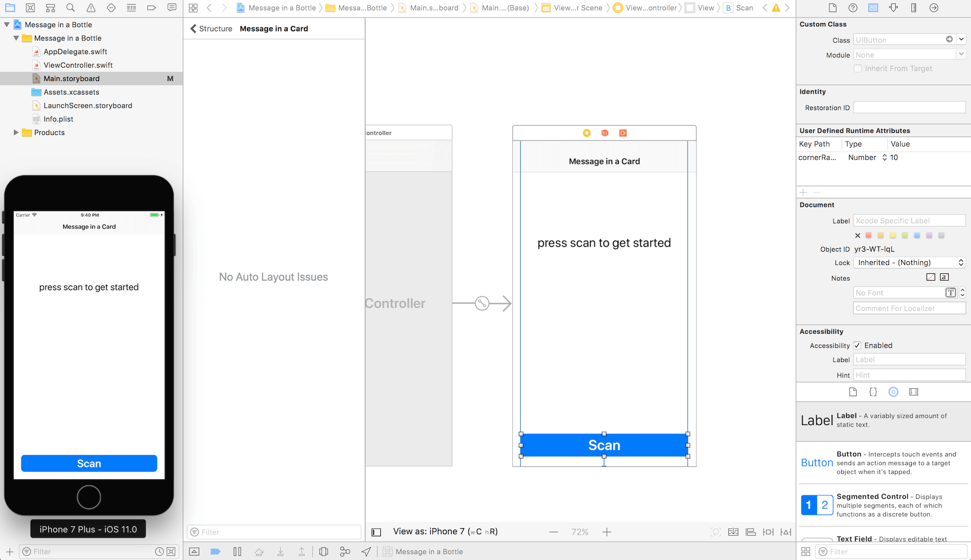Open the Attributes inspector tab

click(x=893, y=8)
